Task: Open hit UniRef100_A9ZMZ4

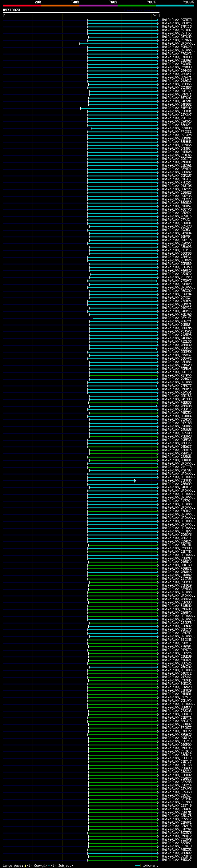Action: [x=176, y=40]
